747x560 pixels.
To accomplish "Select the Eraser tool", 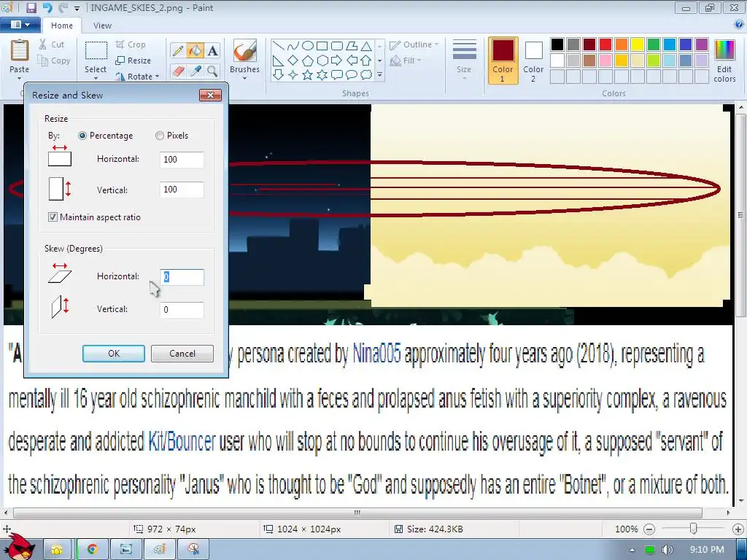I will pyautogui.click(x=178, y=71).
